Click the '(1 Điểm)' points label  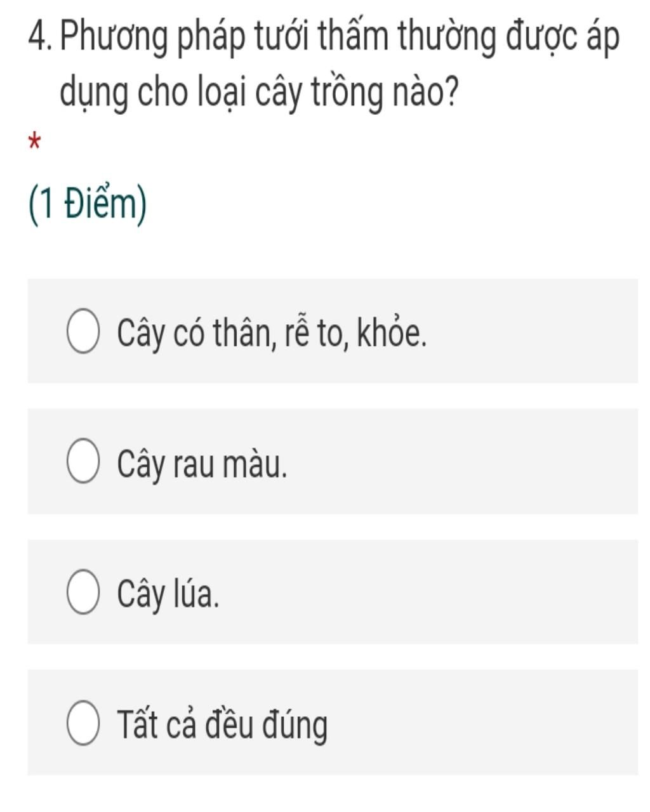pyautogui.click(x=88, y=206)
